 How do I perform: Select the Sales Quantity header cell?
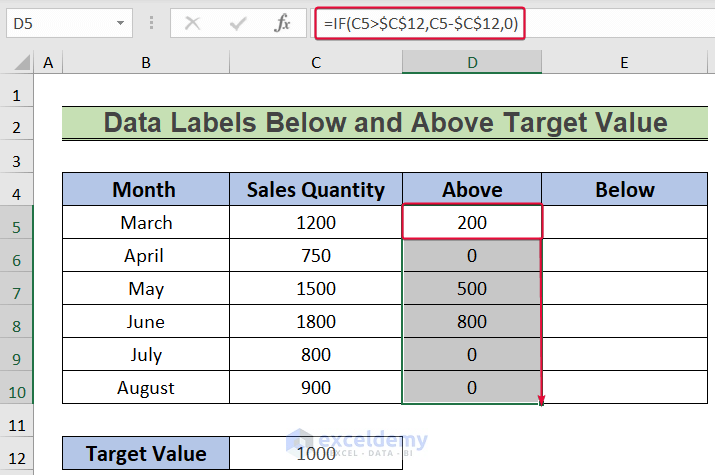tap(316, 190)
